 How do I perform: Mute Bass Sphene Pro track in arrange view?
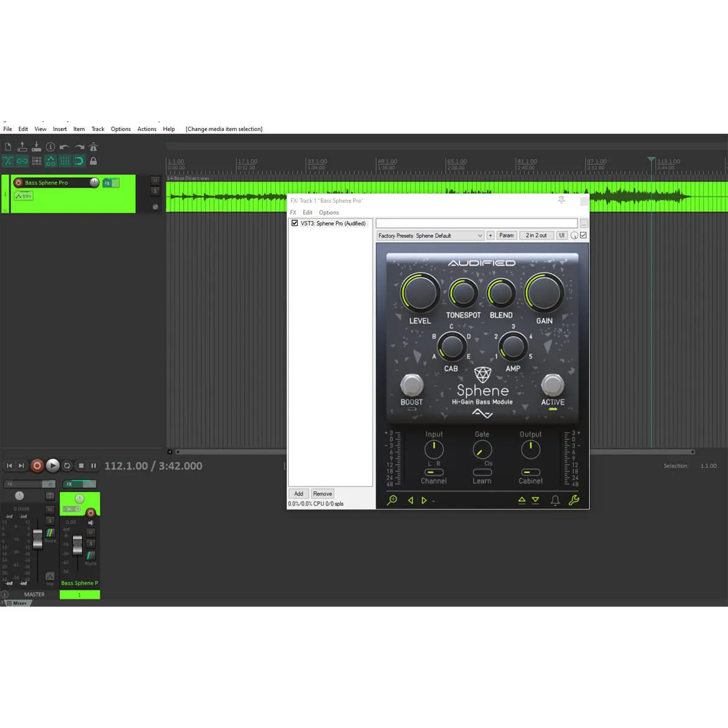pos(155,181)
